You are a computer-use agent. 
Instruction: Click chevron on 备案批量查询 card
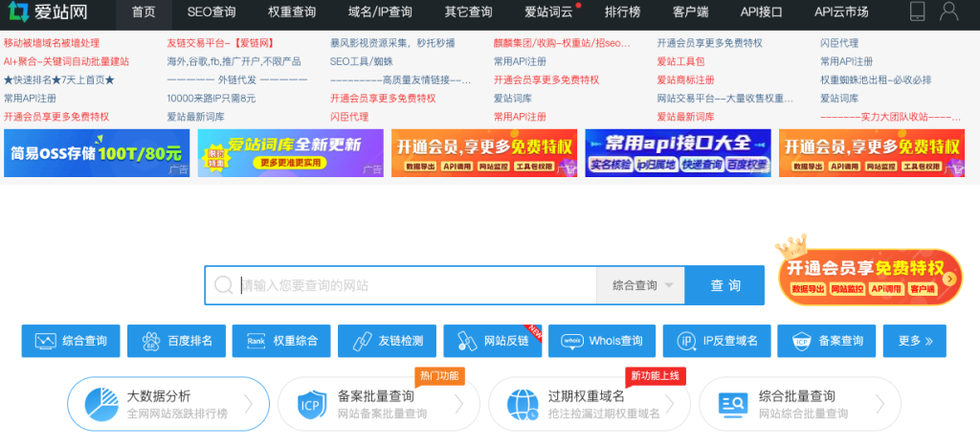tap(458, 405)
